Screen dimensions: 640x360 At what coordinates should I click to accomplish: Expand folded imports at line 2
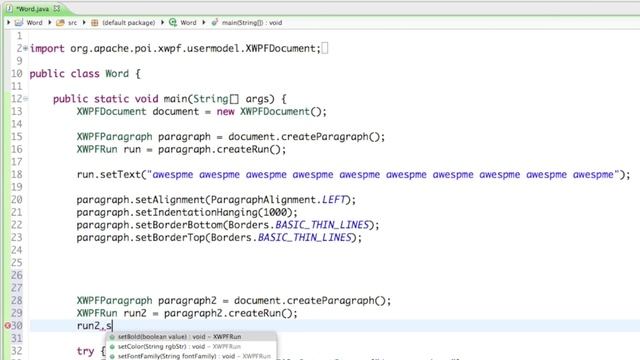(x=26, y=48)
